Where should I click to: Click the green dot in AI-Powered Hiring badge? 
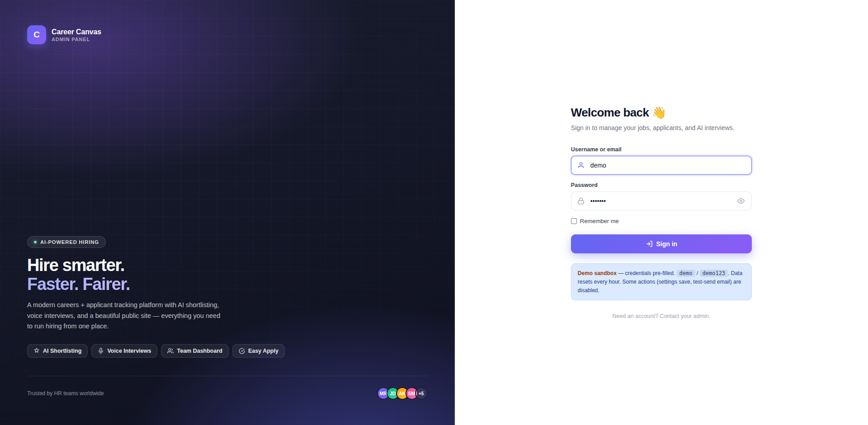(x=35, y=242)
